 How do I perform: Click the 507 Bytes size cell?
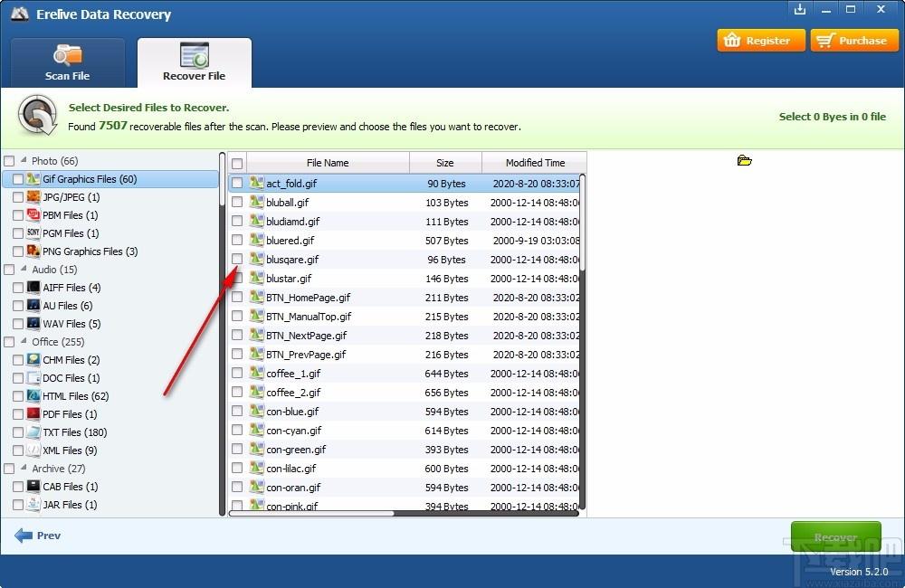(x=447, y=240)
